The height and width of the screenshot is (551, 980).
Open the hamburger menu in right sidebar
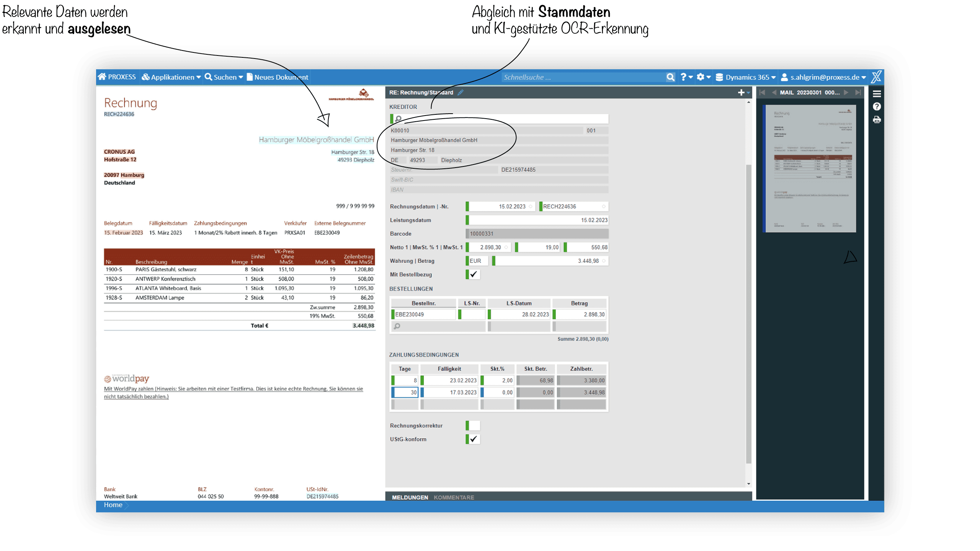click(877, 93)
